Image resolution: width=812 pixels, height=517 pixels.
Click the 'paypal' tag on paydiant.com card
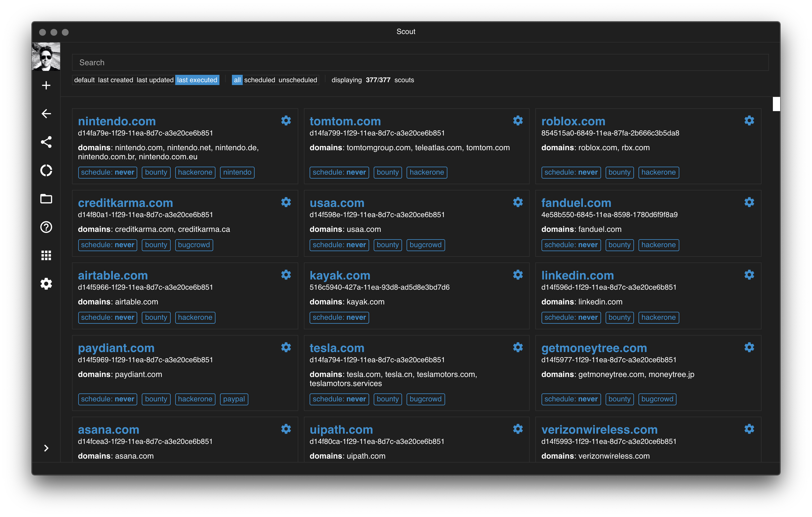[234, 399]
